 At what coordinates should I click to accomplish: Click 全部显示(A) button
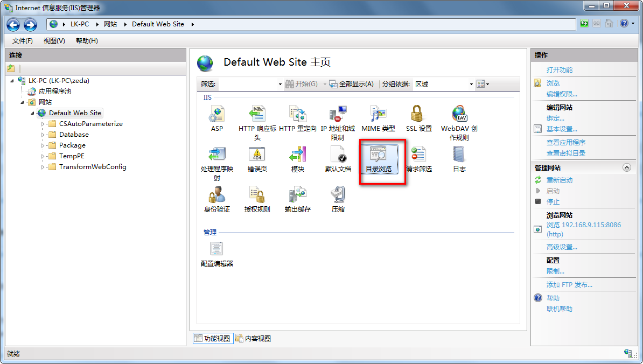pos(352,84)
